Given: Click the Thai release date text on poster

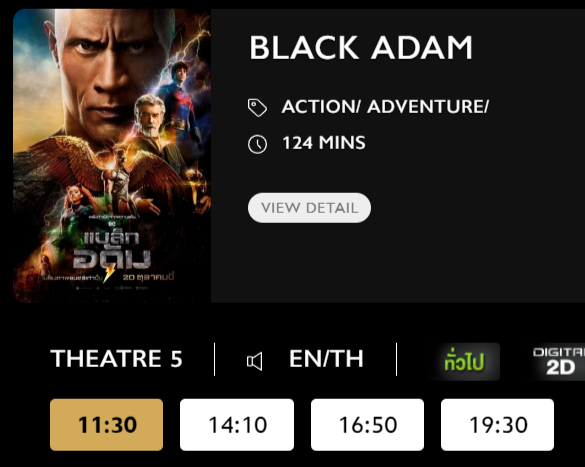Looking at the screenshot, I should [148, 277].
